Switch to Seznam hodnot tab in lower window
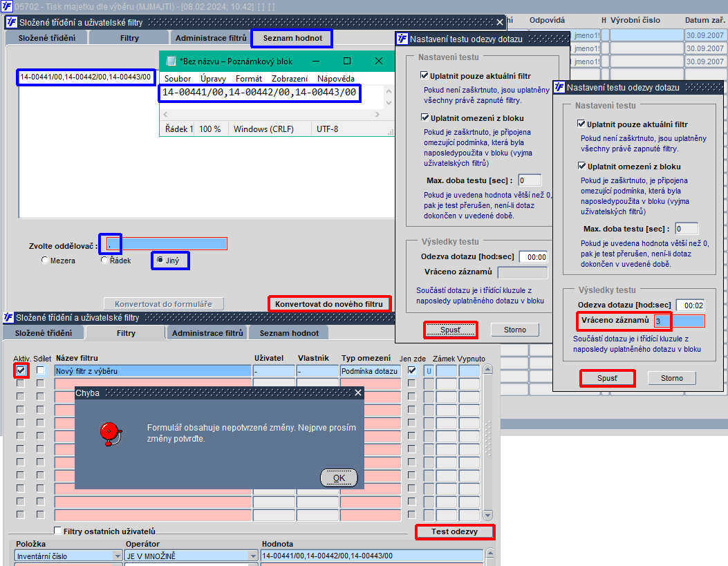This screenshot has height=566, width=728. click(289, 333)
